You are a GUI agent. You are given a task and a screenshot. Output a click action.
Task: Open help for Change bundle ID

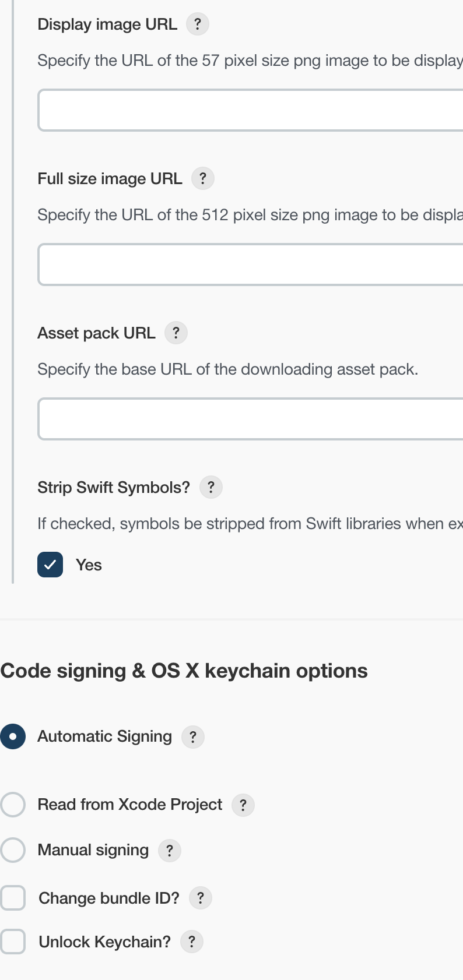click(x=201, y=898)
